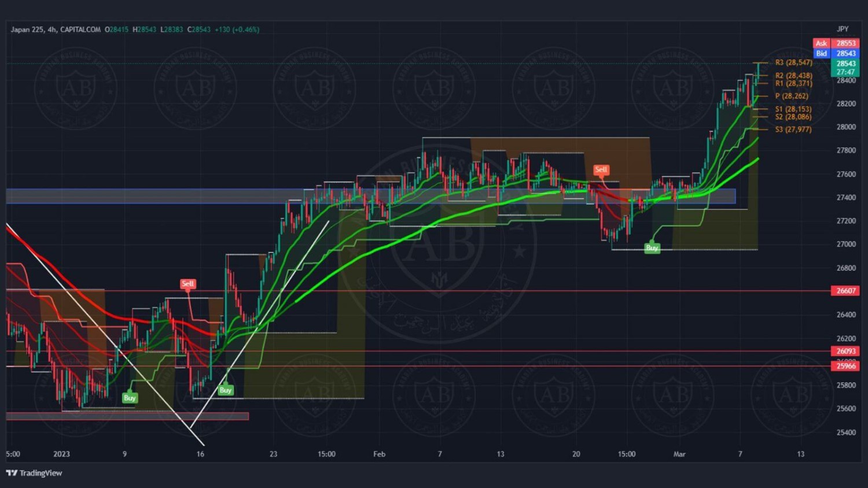Click the high value H28543
The height and width of the screenshot is (488, 868).
[145, 29]
